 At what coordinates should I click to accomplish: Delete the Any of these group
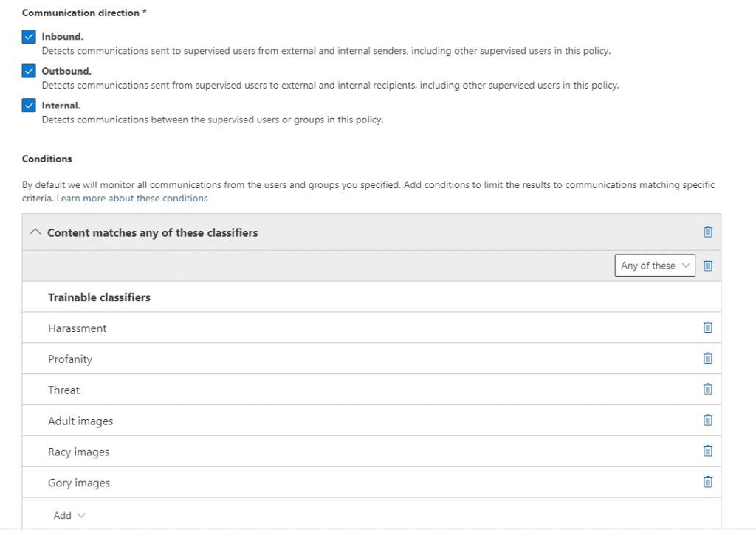pyautogui.click(x=707, y=266)
